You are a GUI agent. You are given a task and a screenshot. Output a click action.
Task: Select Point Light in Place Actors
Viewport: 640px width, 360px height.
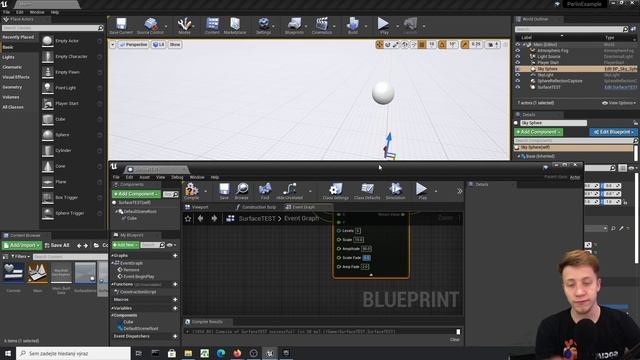72,88
